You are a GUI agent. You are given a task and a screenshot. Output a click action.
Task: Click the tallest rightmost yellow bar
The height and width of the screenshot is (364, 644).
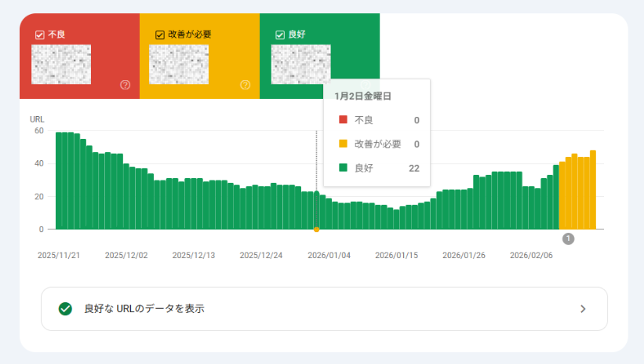pyautogui.click(x=593, y=190)
